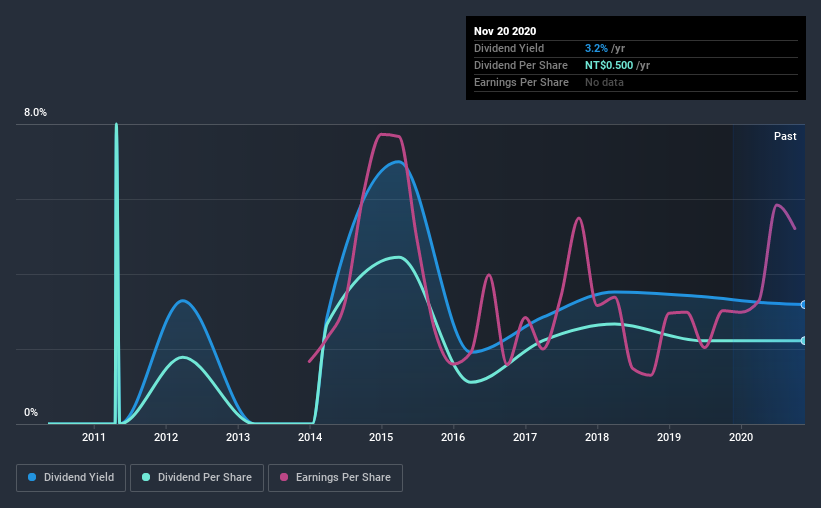Screen dimensions: 821x508
Task: Click the 0% y-axis label
Action: pyautogui.click(x=31, y=413)
